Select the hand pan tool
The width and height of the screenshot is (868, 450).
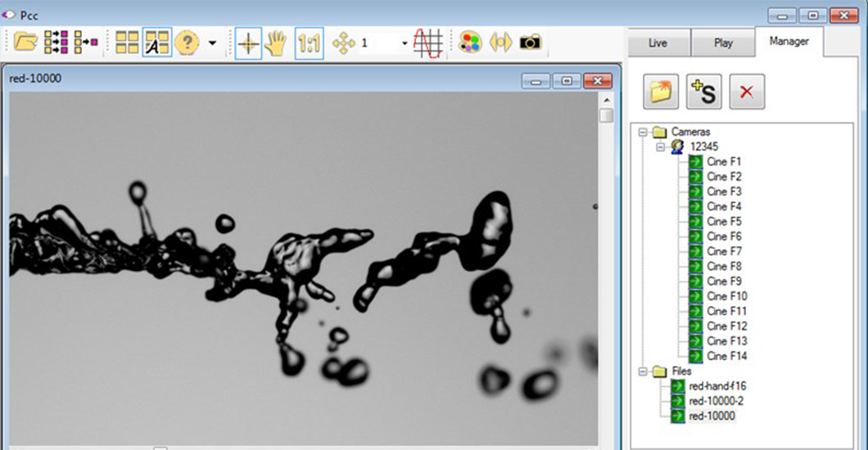click(x=276, y=43)
